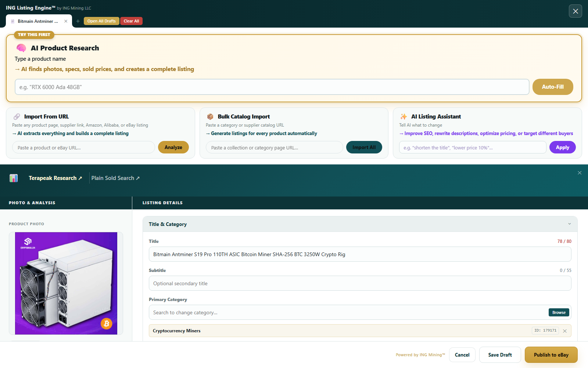Image resolution: width=588 pixels, height=368 pixels.
Task: Click the Listing Details header
Action: click(162, 203)
